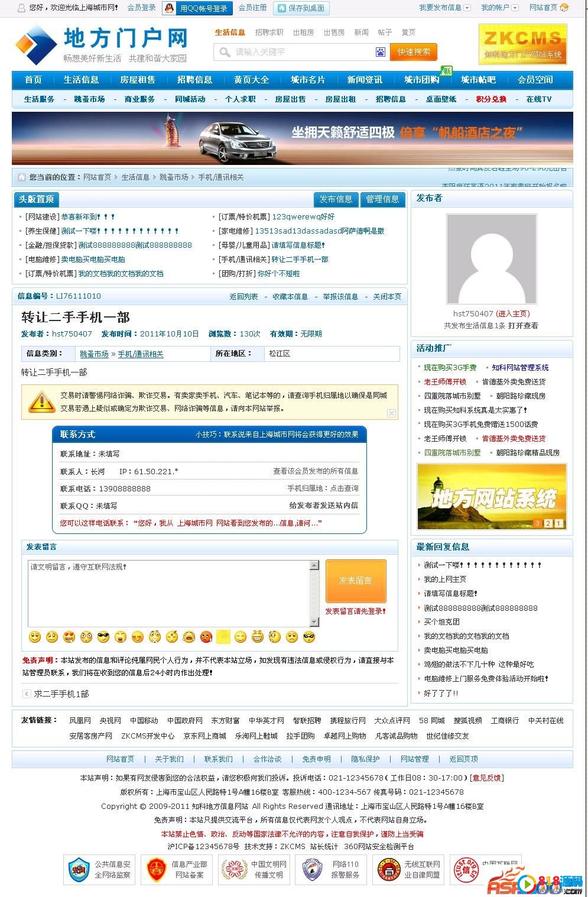Insert the first smiling emoticon

[x=35, y=637]
